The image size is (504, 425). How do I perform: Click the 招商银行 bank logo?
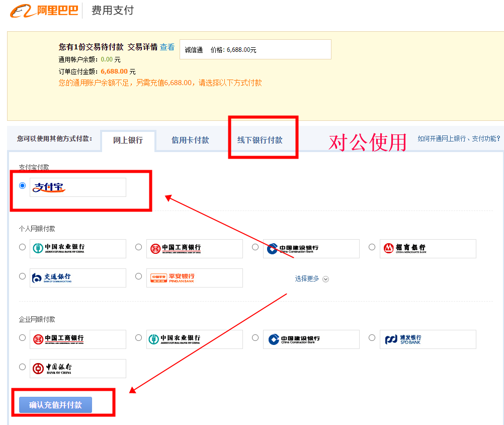(x=428, y=248)
